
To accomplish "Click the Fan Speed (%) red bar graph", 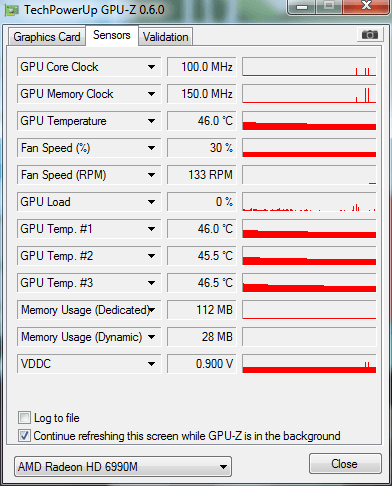I will 309,148.
